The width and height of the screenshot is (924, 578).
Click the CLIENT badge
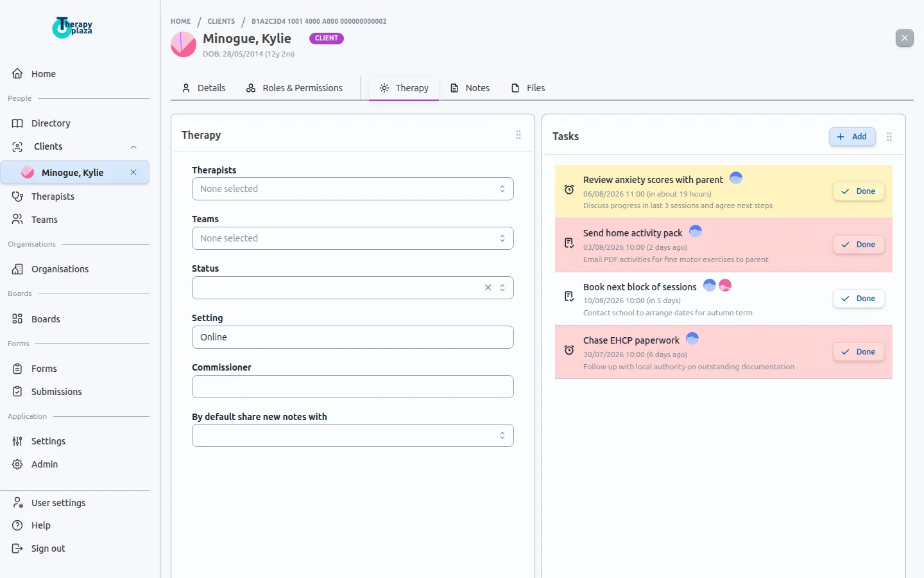click(x=327, y=39)
